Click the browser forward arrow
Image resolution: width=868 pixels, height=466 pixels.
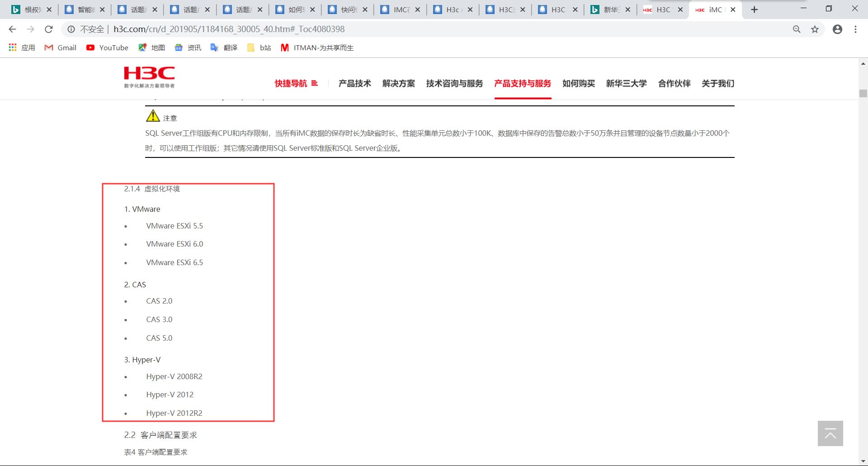30,29
